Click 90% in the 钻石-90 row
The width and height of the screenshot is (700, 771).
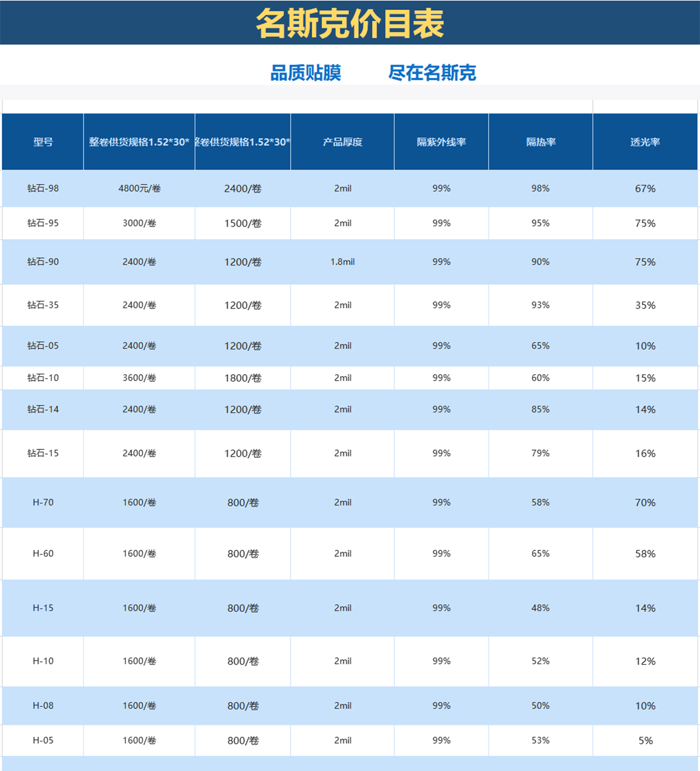541,262
